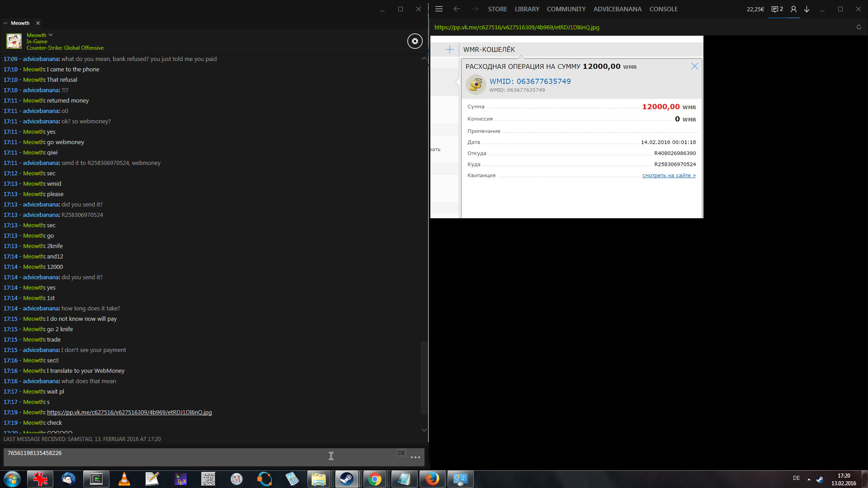Image resolution: width=868 pixels, height=488 pixels.
Task: Go back with left arrow
Action: coord(457,9)
